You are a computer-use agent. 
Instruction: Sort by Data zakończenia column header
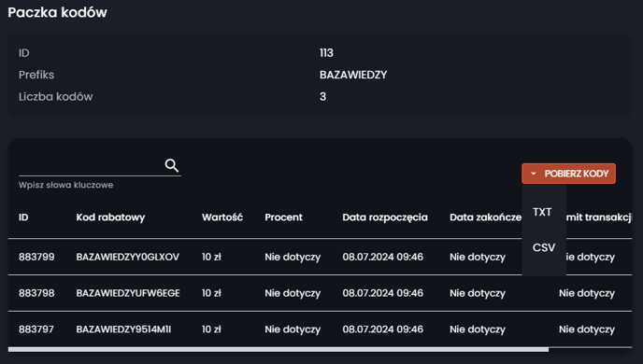click(x=486, y=217)
